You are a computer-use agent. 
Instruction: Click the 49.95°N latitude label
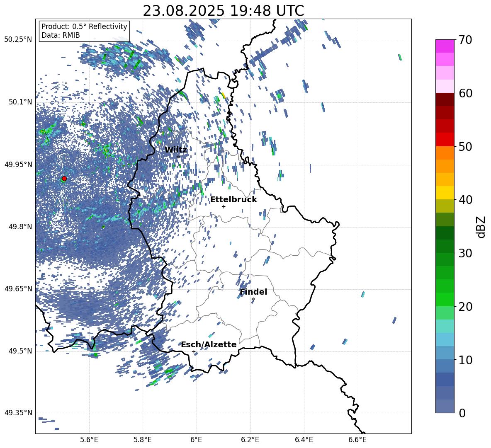(18, 164)
